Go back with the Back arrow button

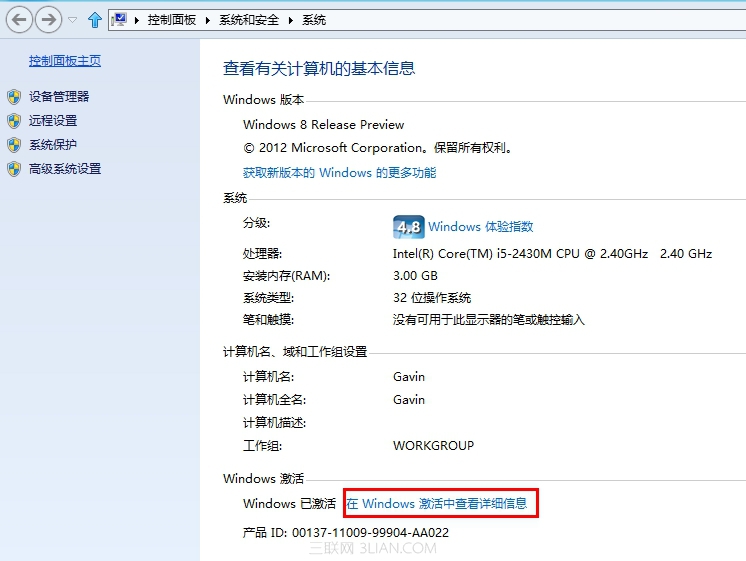[19, 20]
